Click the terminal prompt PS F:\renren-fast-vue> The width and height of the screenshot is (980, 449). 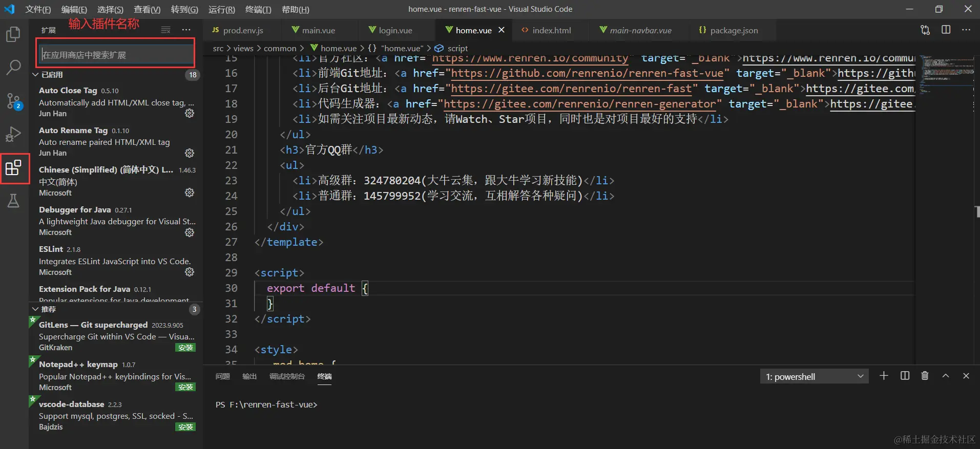[266, 404]
